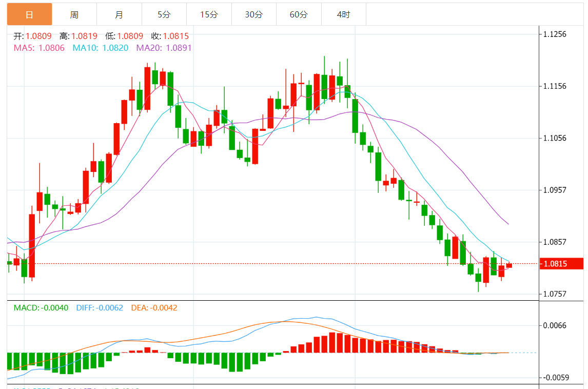
Task: Click the 收 closing price in header
Action: point(170,36)
